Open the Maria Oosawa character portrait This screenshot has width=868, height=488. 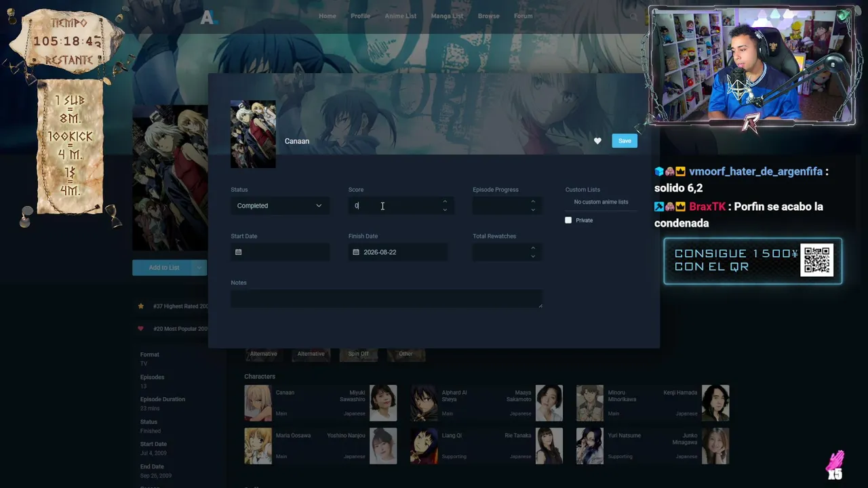[258, 446]
